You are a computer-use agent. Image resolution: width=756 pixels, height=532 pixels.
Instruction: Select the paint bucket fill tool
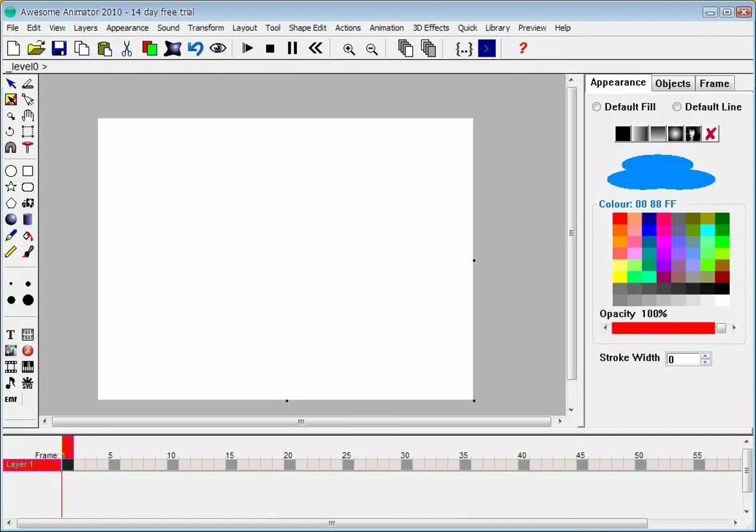click(28, 235)
